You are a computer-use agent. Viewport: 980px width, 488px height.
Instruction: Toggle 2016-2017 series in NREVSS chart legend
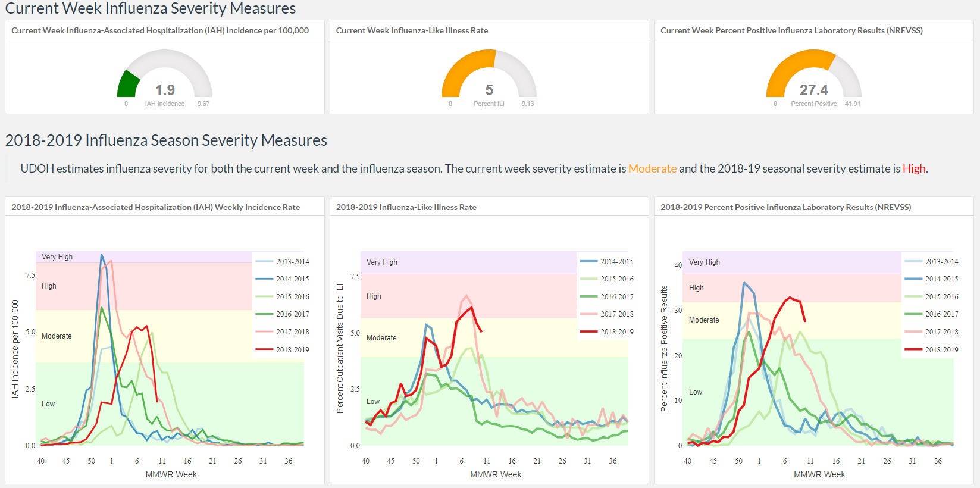pos(931,314)
